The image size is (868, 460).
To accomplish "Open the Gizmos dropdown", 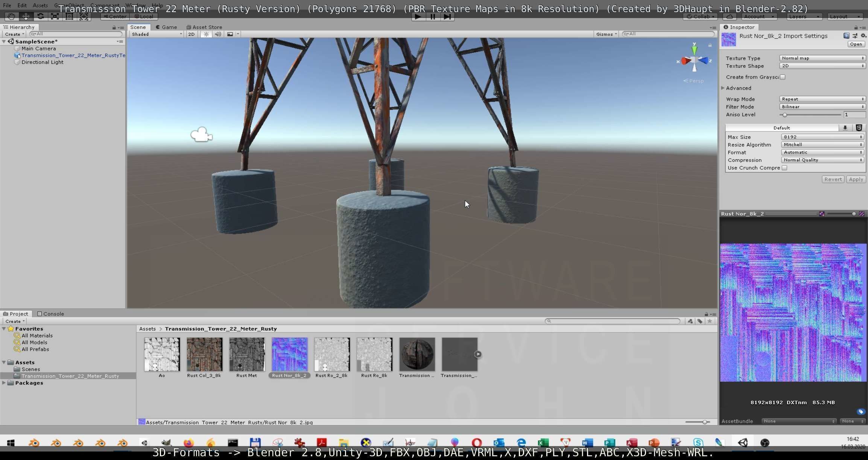I will point(606,34).
